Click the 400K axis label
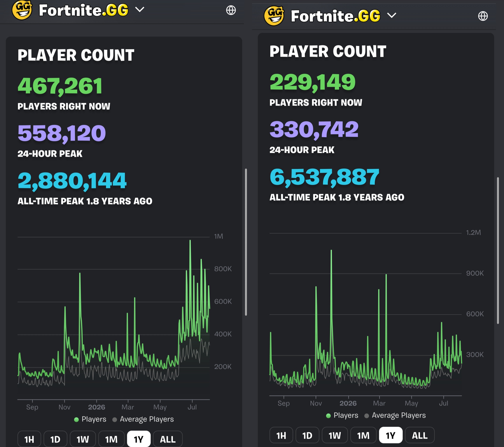The height and width of the screenshot is (447, 504). (x=223, y=334)
